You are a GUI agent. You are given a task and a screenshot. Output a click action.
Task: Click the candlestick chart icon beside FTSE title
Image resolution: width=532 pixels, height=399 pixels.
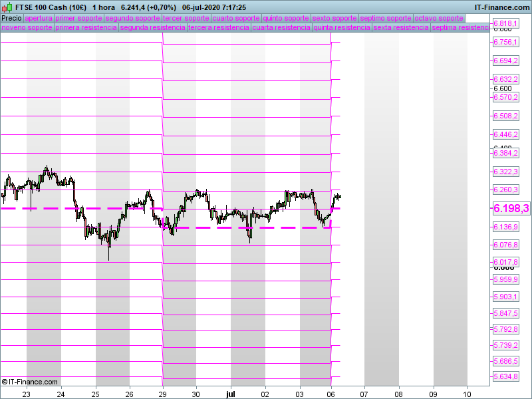pyautogui.click(x=7, y=7)
